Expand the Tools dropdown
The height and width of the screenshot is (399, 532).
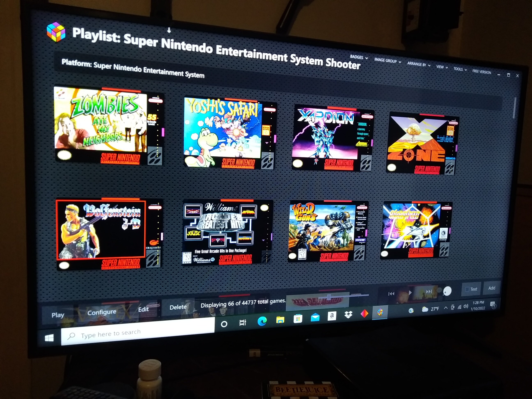(x=460, y=69)
